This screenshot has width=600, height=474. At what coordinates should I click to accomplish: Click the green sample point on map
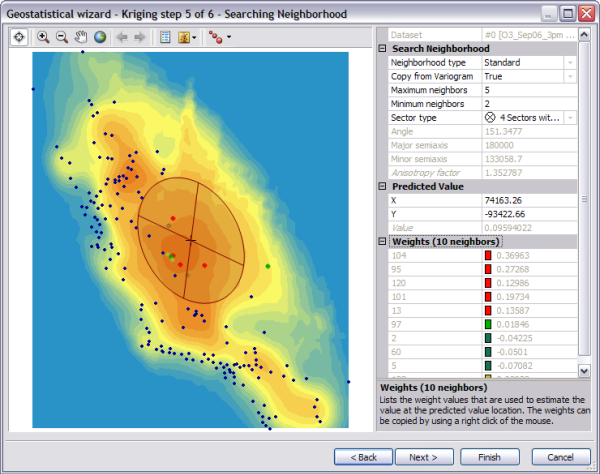pos(268,266)
